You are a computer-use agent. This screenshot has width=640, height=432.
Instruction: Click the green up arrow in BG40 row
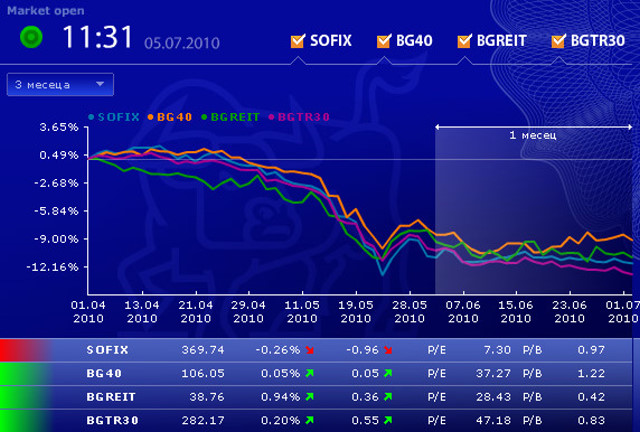[x=309, y=374]
